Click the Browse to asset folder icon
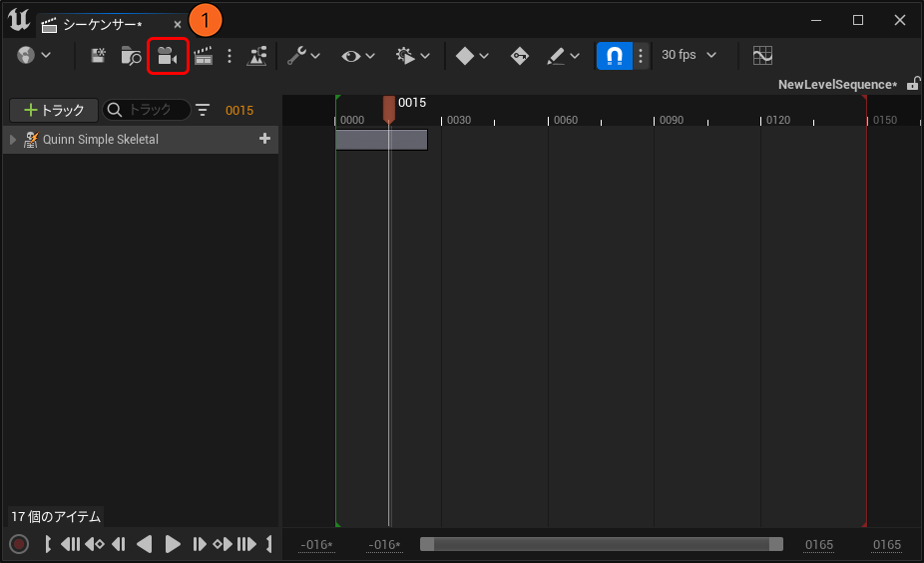Image resolution: width=924 pixels, height=563 pixels. (131, 56)
